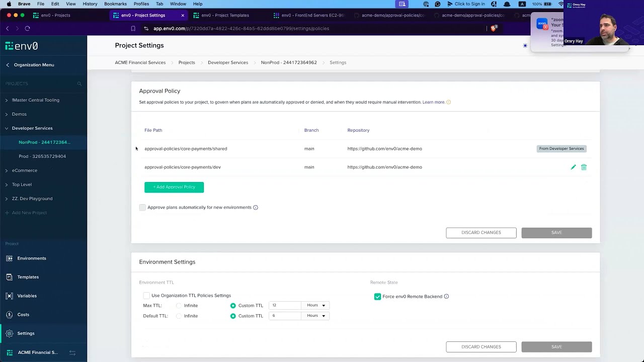644x362 pixels.
Task: Open the History menu
Action: click(90, 4)
